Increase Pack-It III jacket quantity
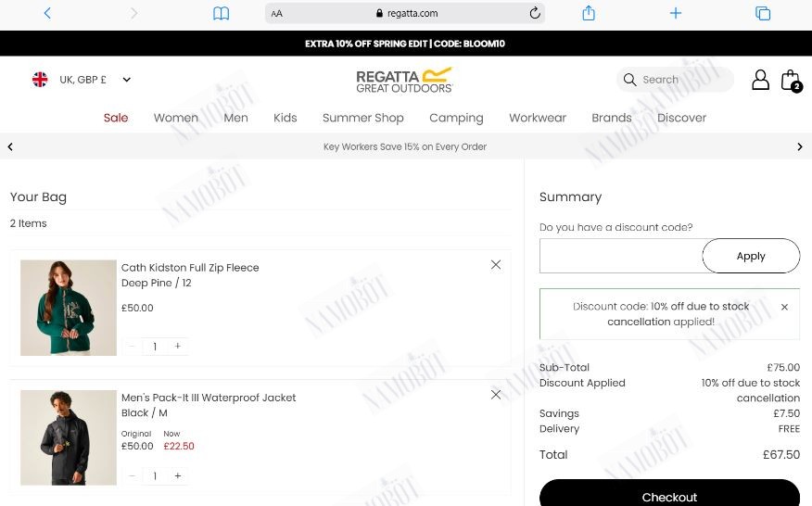 178,475
